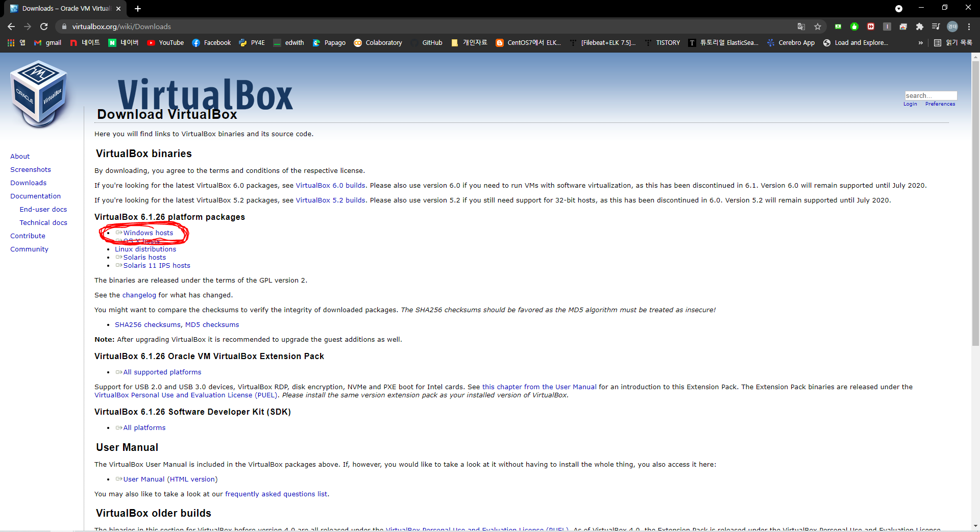Click the lock icon in address bar

click(x=64, y=27)
